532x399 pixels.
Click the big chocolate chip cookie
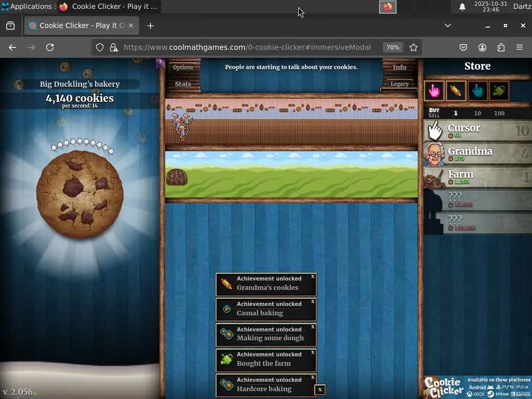point(79,194)
